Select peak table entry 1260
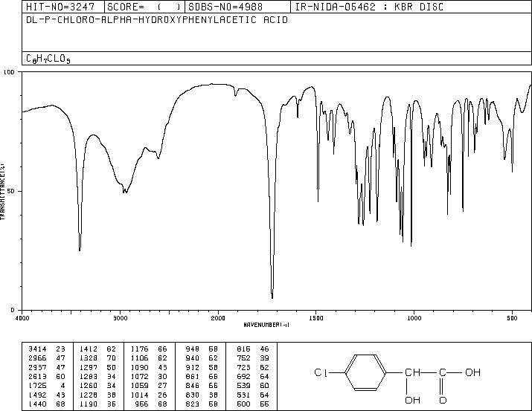Viewport: 532px width, 411px height. coord(97,386)
